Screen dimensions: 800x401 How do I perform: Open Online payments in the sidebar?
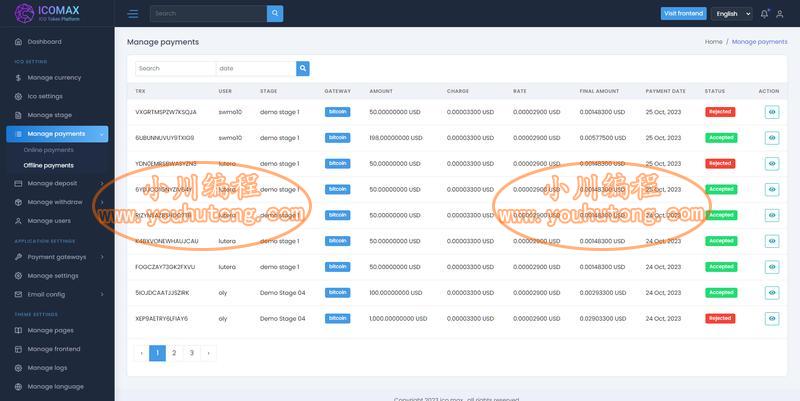48,150
